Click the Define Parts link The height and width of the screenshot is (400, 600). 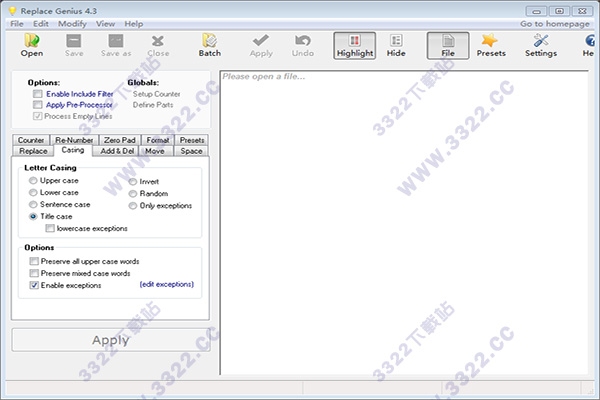(153, 104)
